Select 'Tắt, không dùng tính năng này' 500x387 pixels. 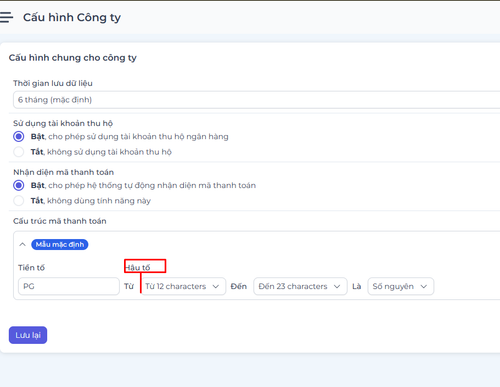[x=19, y=200]
